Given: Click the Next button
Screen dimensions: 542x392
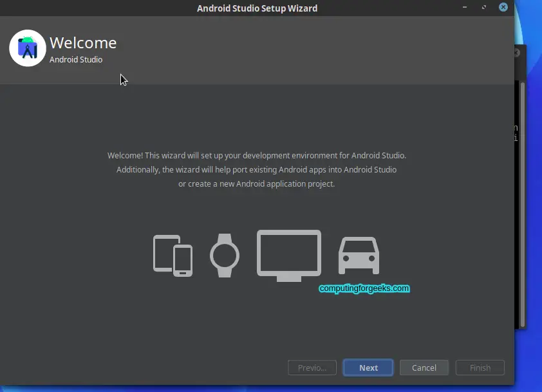Looking at the screenshot, I should coord(368,368).
